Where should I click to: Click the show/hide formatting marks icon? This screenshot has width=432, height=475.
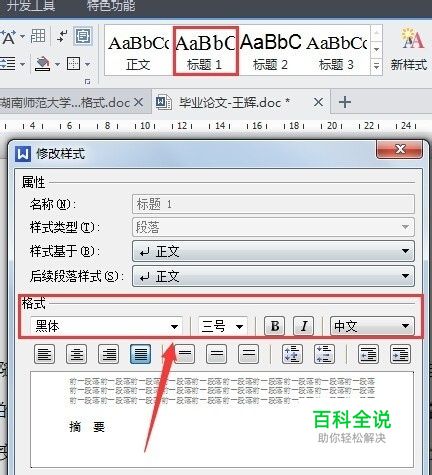62,36
